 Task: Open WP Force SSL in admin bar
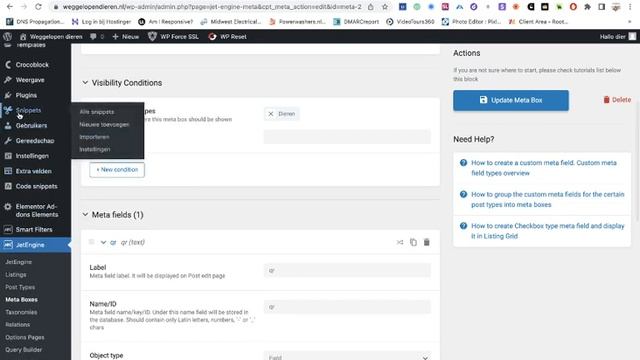pyautogui.click(x=173, y=36)
